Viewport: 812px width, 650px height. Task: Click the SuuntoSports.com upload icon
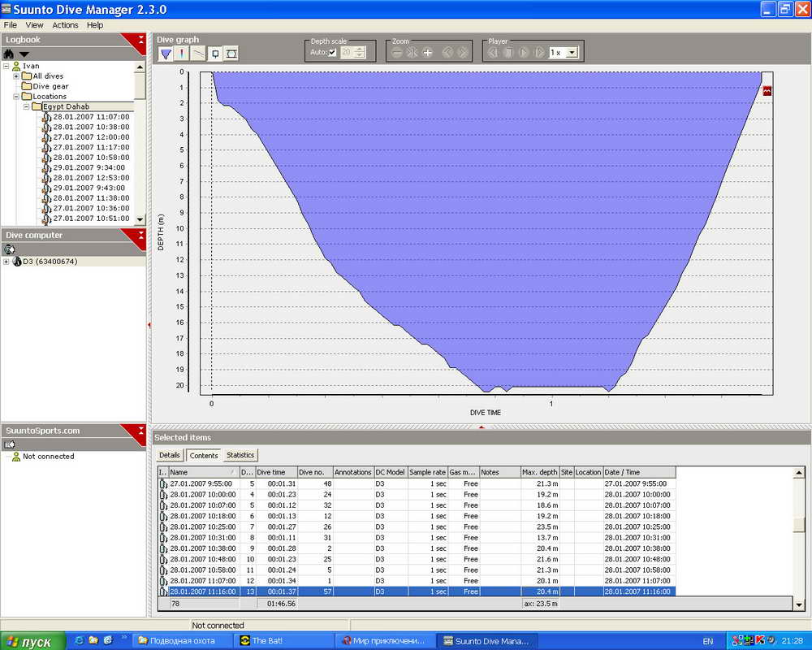click(9, 444)
